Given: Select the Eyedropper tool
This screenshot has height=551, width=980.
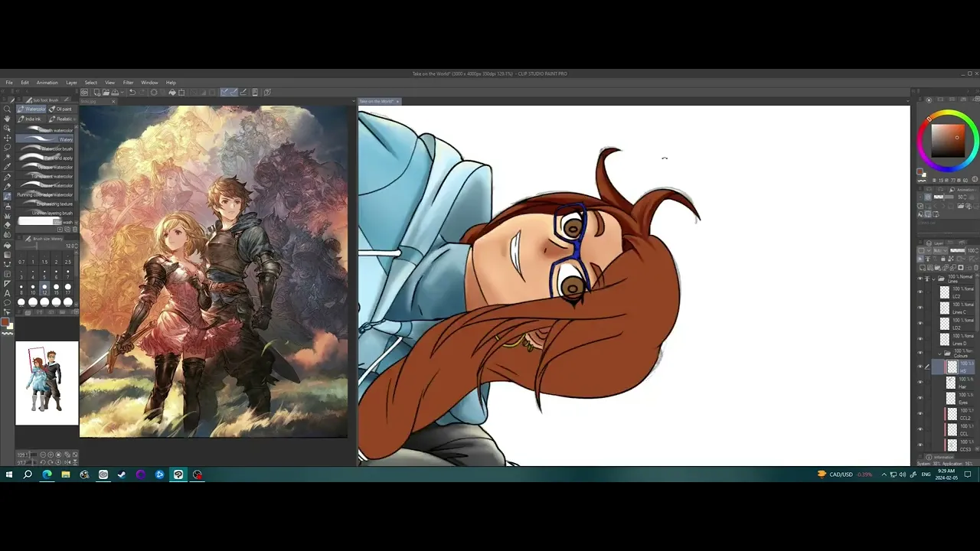Looking at the screenshot, I should pyautogui.click(x=7, y=167).
